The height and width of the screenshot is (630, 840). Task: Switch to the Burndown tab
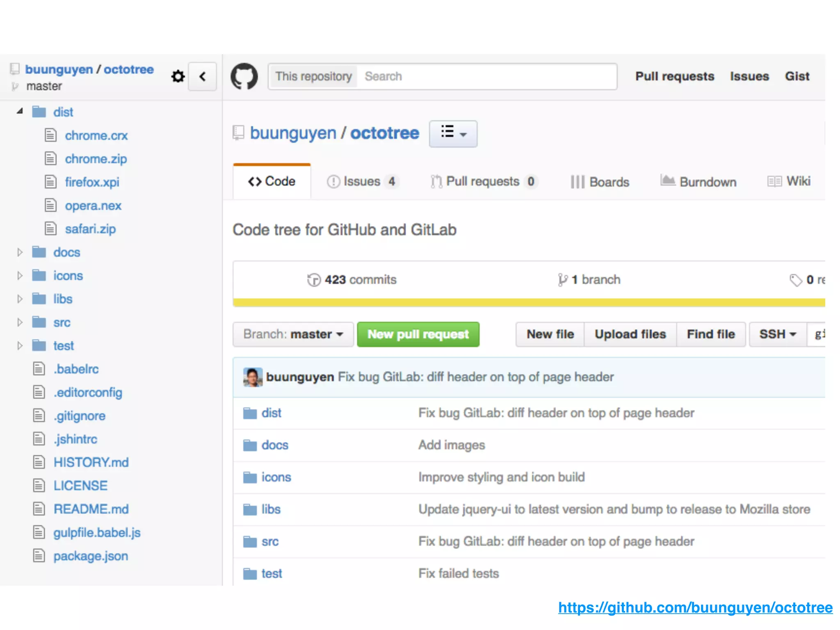tap(698, 181)
